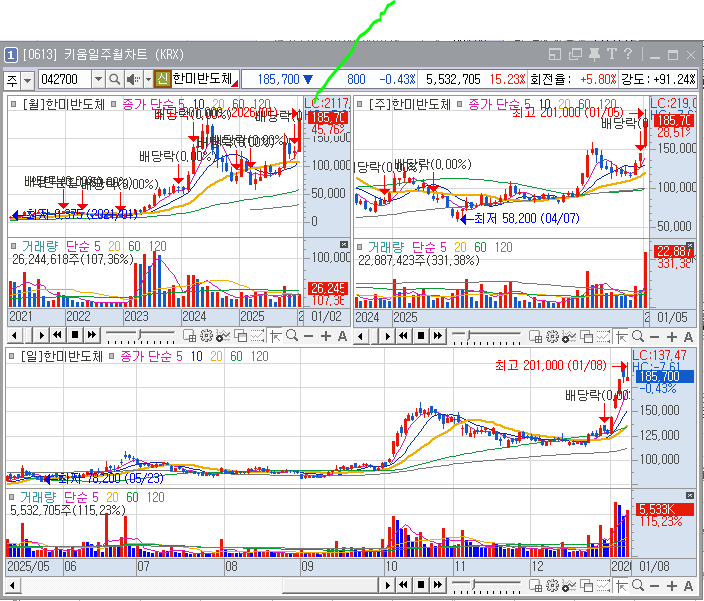The image size is (704, 601).
Task: Click magnifier zoom icon in weekly chart toolbar
Action: click(x=638, y=336)
